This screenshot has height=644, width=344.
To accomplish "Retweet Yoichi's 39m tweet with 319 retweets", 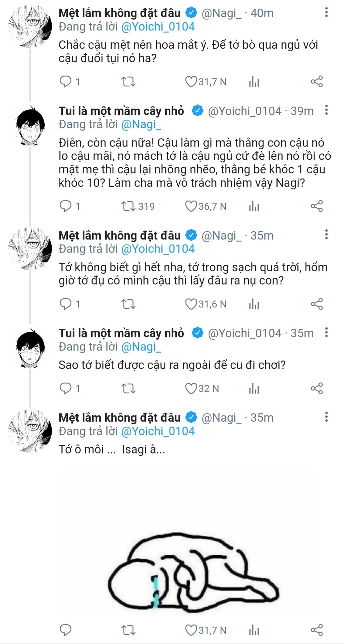I will [128, 206].
